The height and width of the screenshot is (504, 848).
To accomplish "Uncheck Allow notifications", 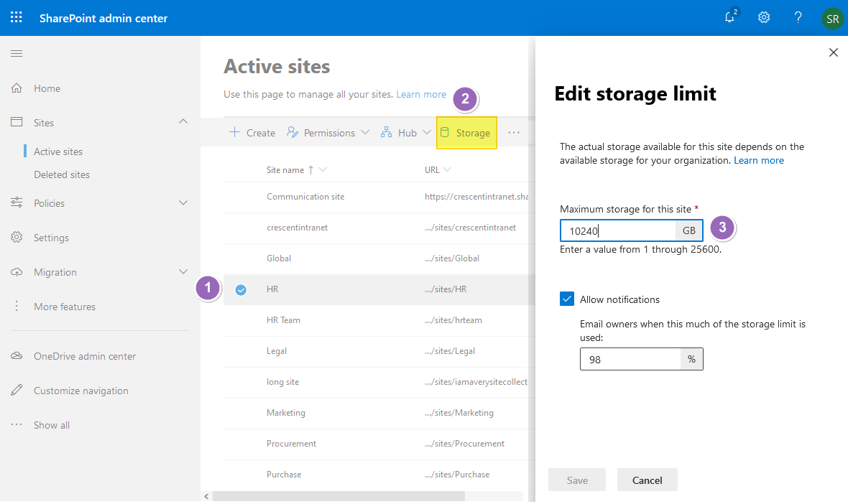I will pos(566,299).
